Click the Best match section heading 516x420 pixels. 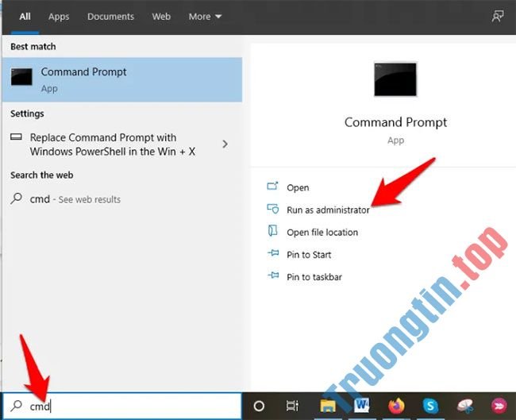click(33, 46)
